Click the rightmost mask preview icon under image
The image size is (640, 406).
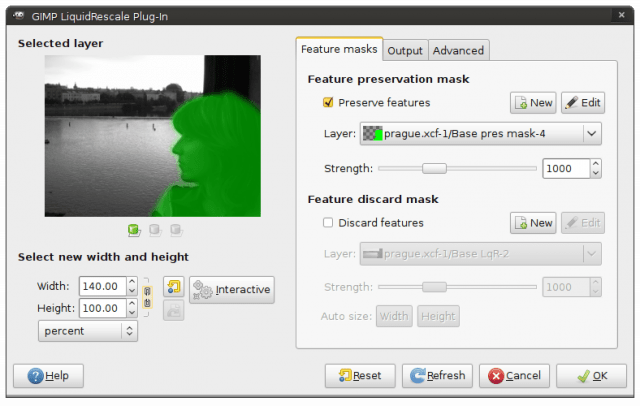pyautogui.click(x=175, y=230)
